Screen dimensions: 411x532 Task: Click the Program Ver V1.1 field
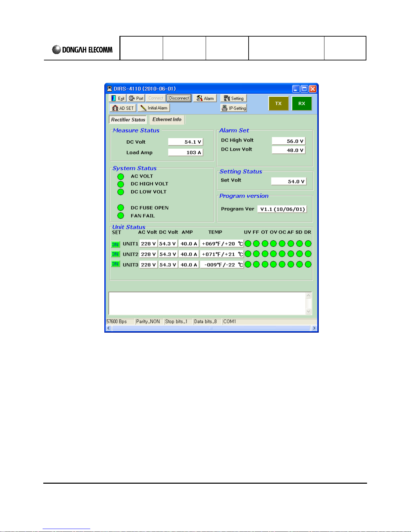[x=282, y=209]
